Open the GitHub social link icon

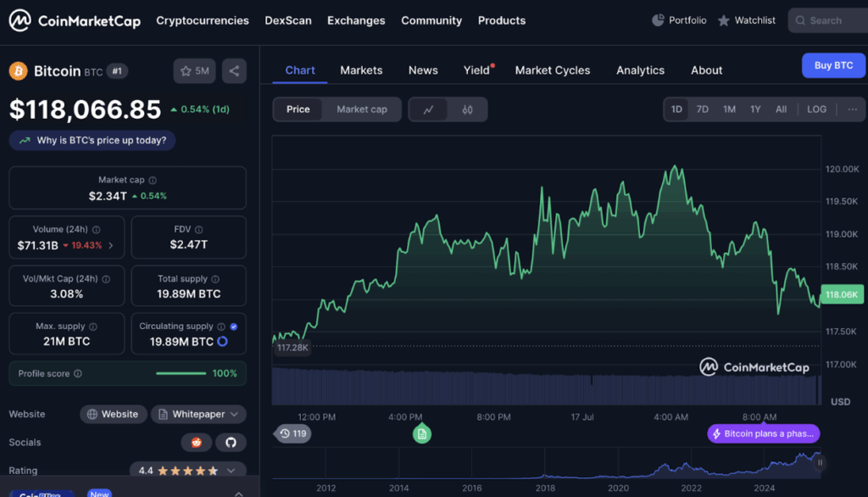pos(230,443)
